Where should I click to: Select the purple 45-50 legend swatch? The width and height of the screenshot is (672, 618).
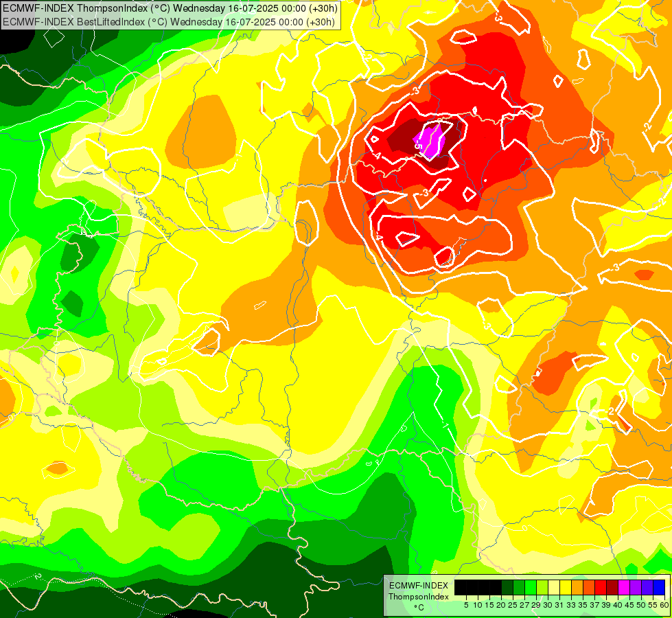pyautogui.click(x=636, y=587)
